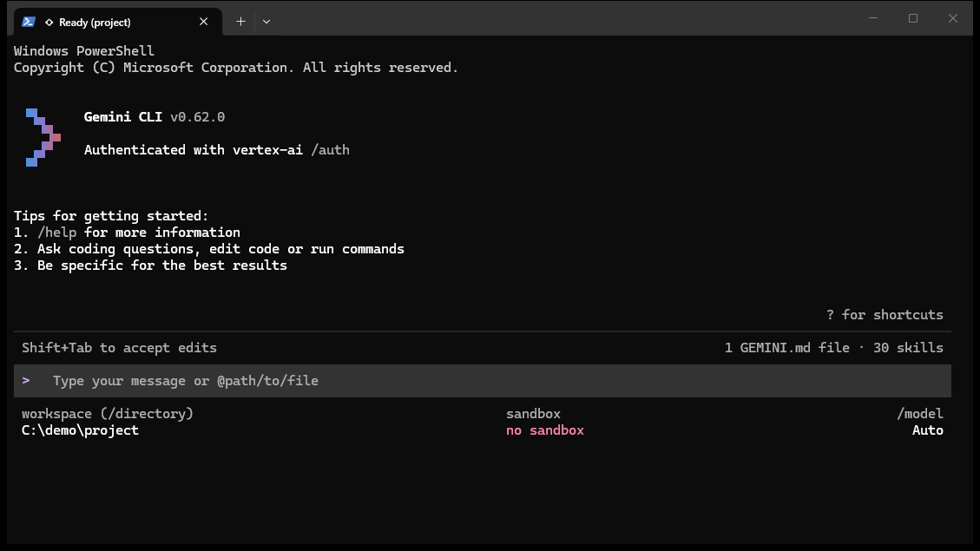
Task: Click the '1 GEMINI.md file · 30 skills' status
Action: pyautogui.click(x=834, y=348)
